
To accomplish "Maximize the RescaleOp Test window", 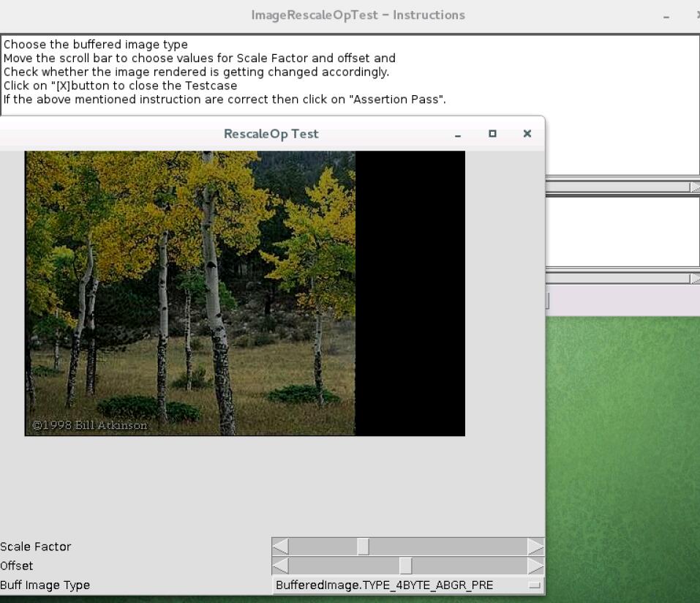I will [x=492, y=134].
